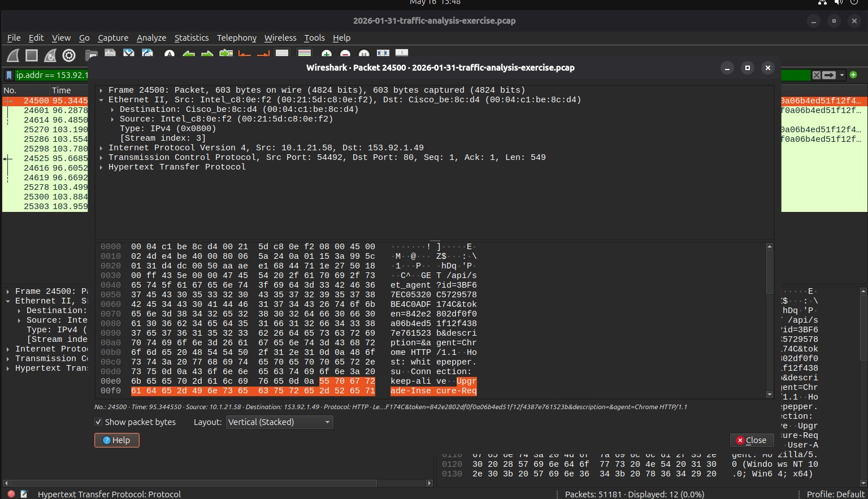Save this capture file toolbar icon
The width and height of the screenshot is (868, 499).
tap(110, 54)
